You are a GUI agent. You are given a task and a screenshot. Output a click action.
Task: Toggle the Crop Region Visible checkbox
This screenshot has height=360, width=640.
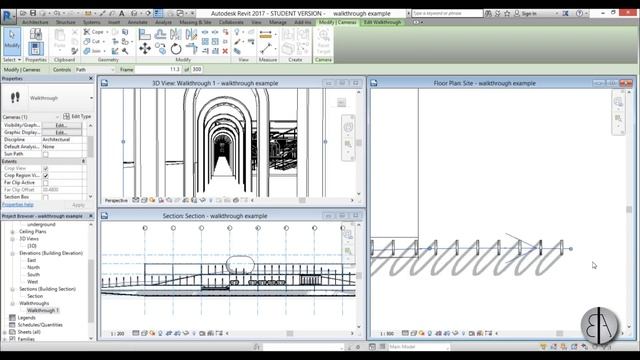46,176
